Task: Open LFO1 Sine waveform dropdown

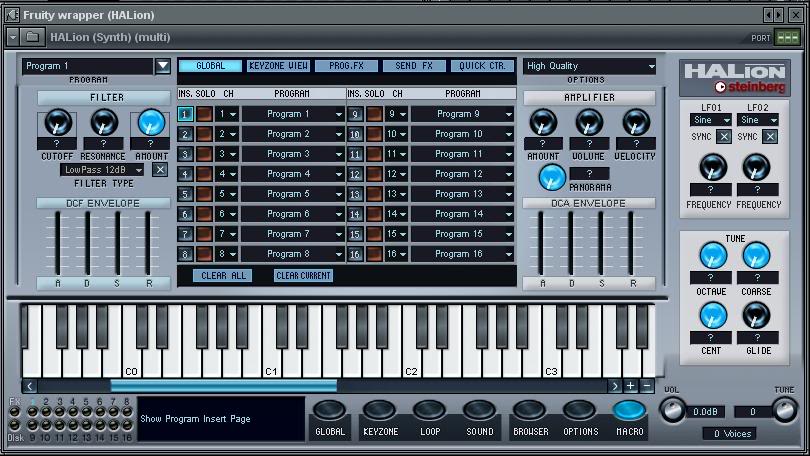Action: 710,120
